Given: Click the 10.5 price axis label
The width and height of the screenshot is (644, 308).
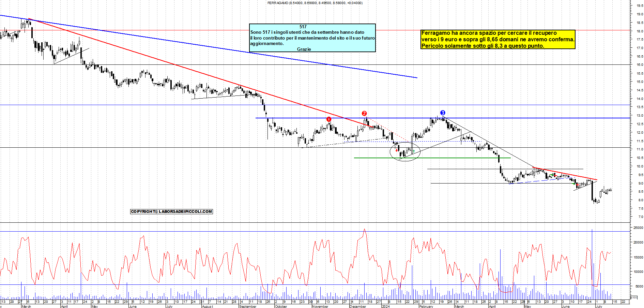Looking at the screenshot, I should tap(640, 158).
